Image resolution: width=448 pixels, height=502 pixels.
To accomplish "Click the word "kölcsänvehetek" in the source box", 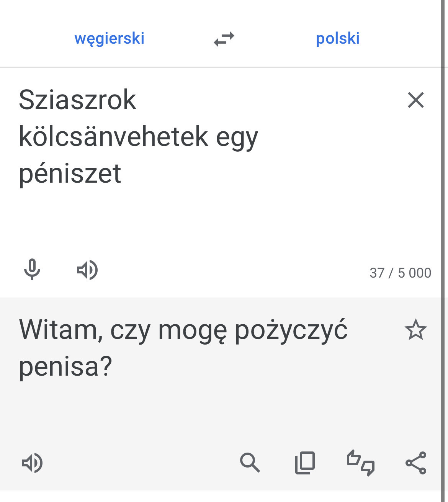I will [x=113, y=137].
